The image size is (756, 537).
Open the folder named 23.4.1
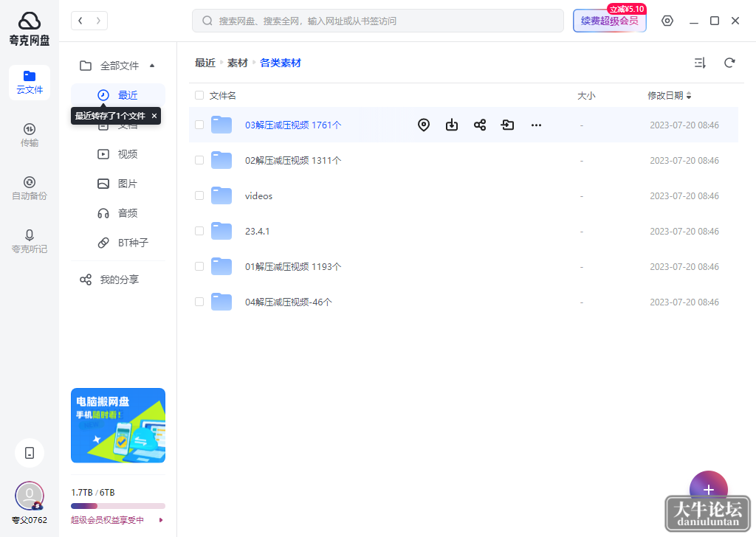pyautogui.click(x=257, y=231)
